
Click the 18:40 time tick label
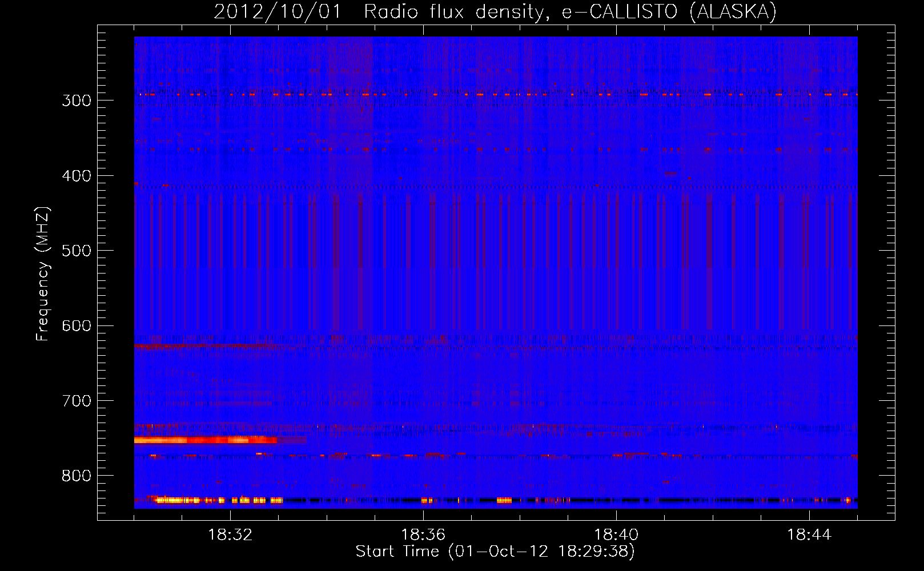(616, 535)
